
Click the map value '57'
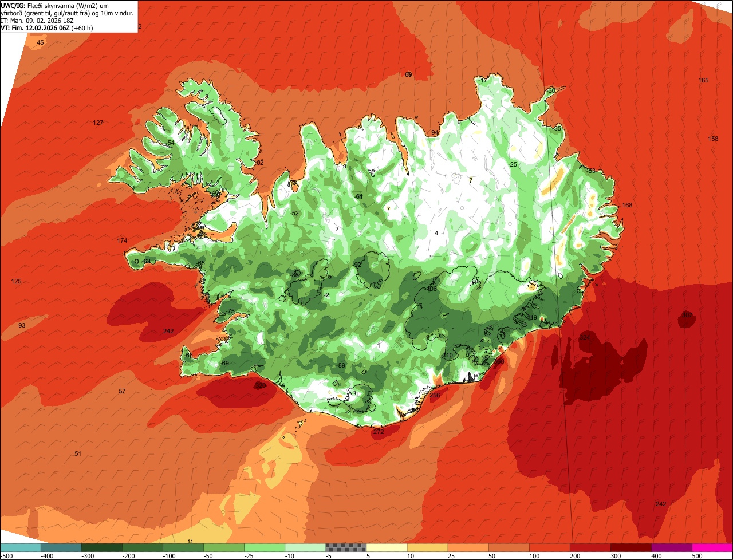122,392
